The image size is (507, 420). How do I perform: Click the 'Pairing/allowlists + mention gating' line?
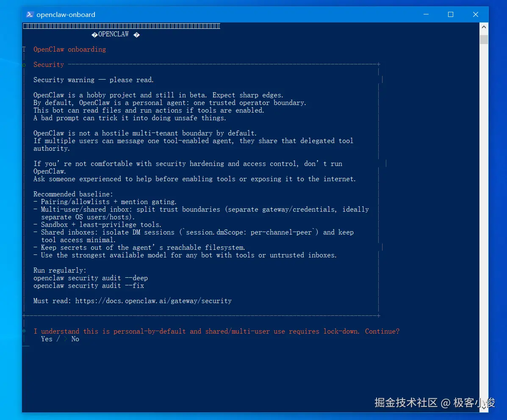point(105,202)
